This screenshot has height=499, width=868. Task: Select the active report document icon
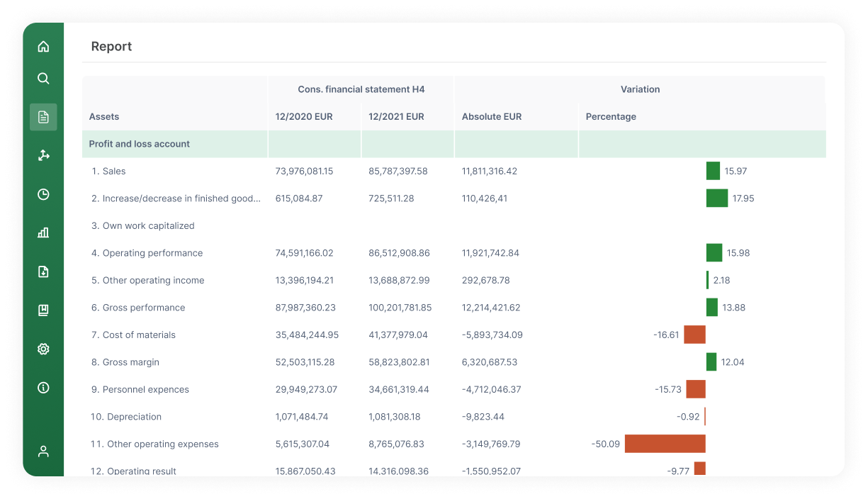[43, 117]
